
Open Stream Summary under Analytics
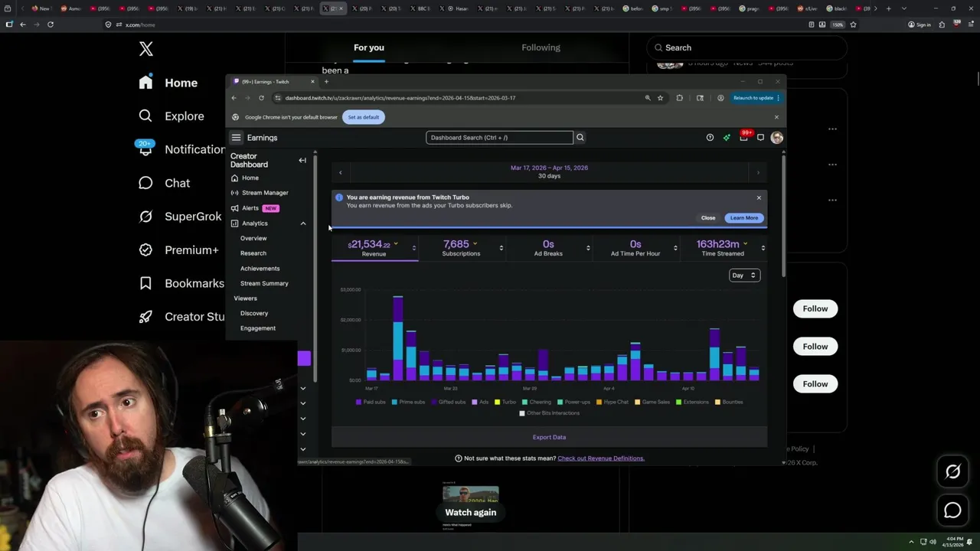point(264,283)
